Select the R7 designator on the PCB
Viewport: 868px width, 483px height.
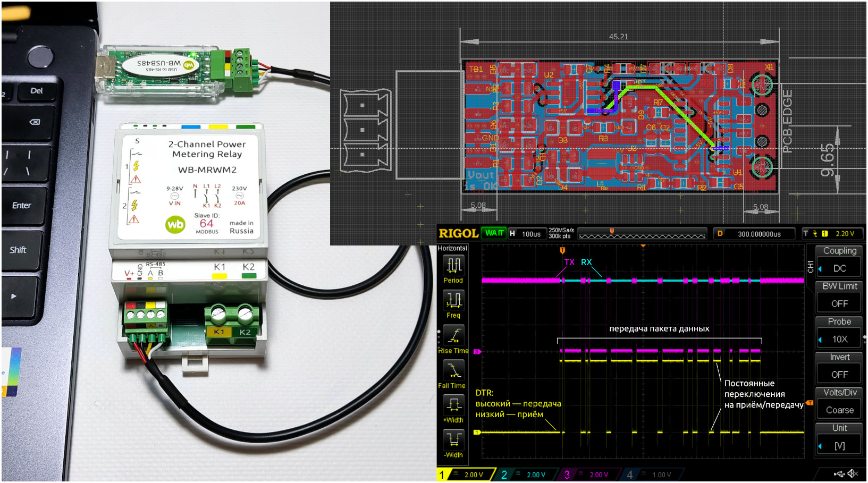[x=658, y=103]
